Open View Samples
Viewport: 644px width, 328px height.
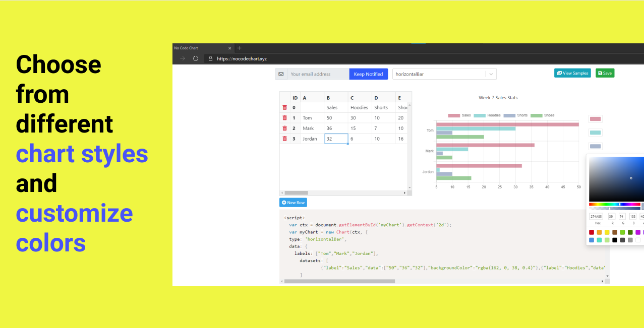pos(572,73)
